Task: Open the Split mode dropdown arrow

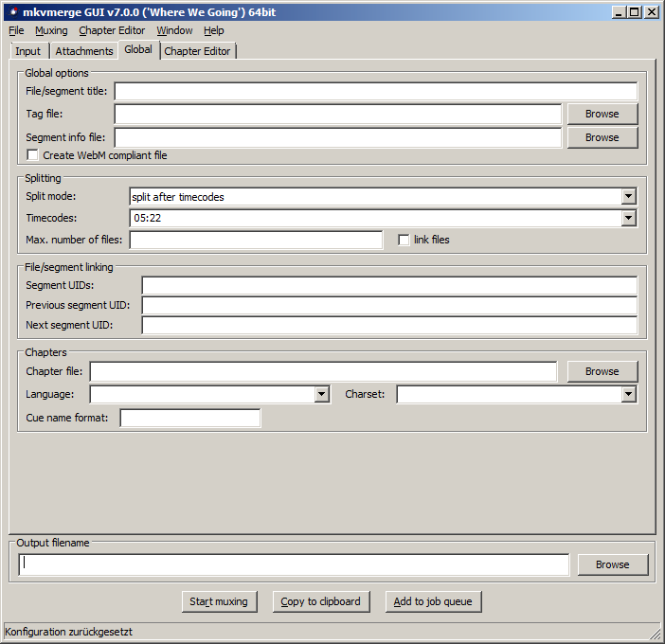Action: tap(628, 197)
